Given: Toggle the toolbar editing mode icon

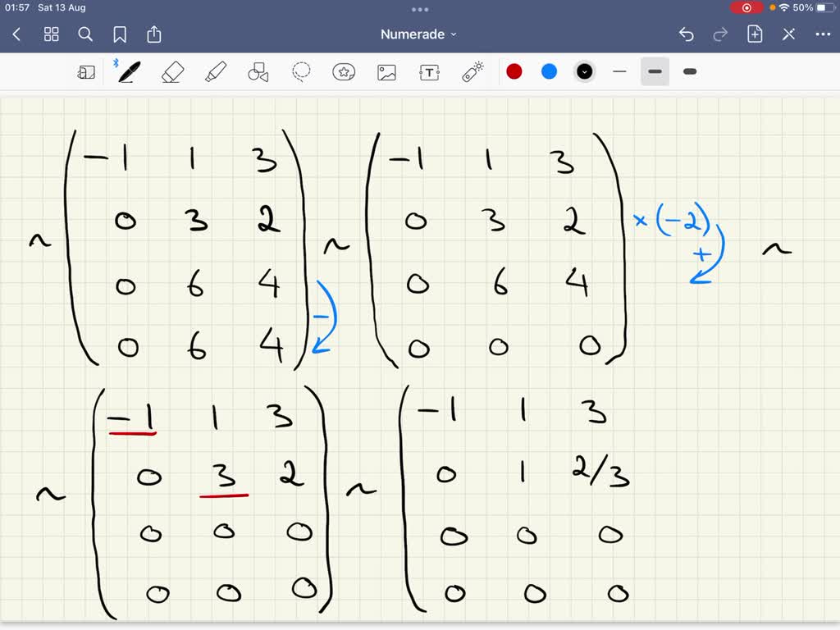Looking at the screenshot, I should (788, 34).
